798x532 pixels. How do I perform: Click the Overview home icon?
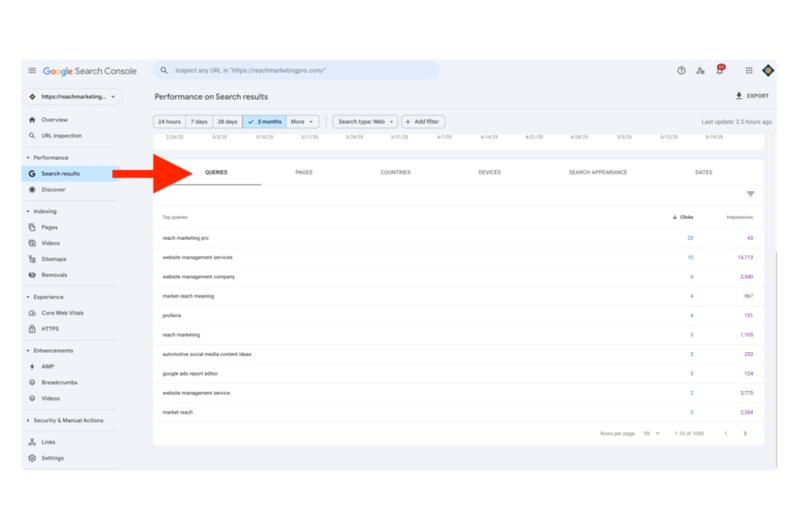[32, 119]
